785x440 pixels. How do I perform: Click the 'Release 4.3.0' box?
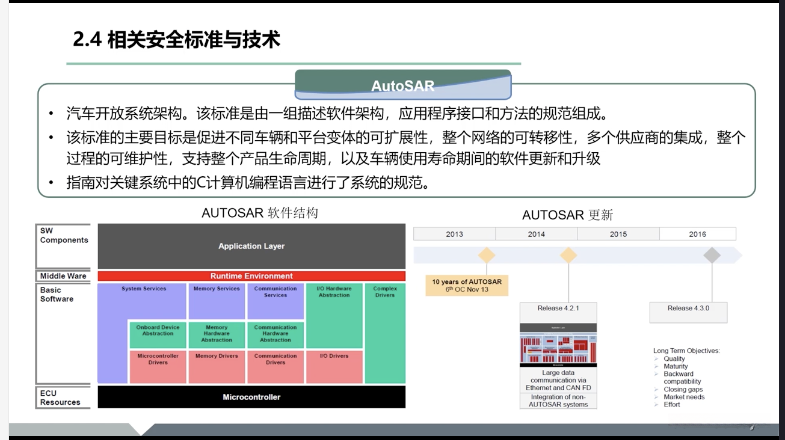pos(688,312)
